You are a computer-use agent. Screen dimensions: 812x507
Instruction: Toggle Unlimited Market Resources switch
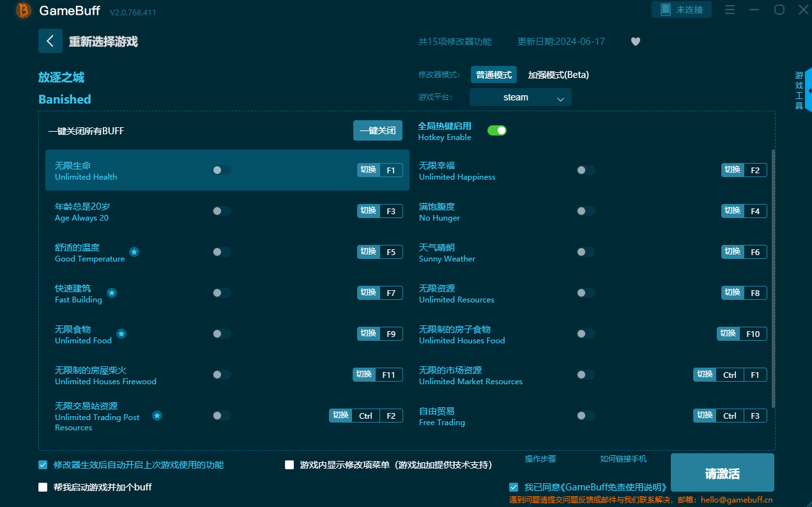coord(586,375)
